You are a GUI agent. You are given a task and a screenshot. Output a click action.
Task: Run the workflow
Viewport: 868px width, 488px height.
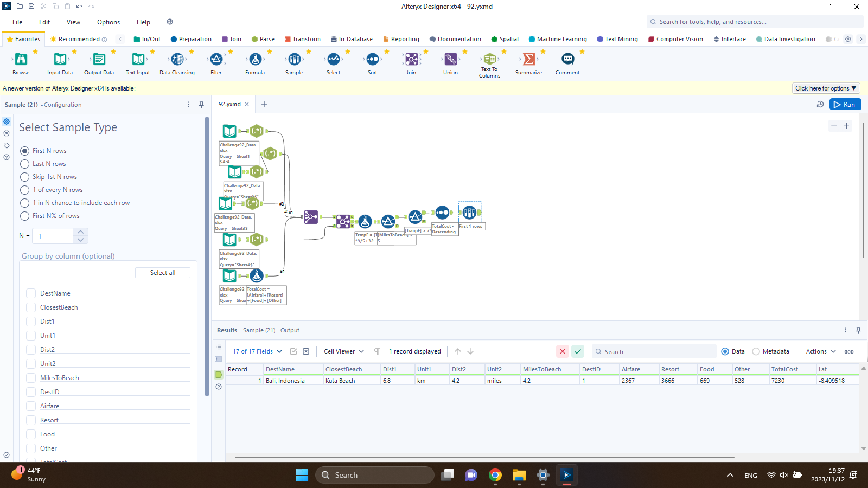pos(845,105)
